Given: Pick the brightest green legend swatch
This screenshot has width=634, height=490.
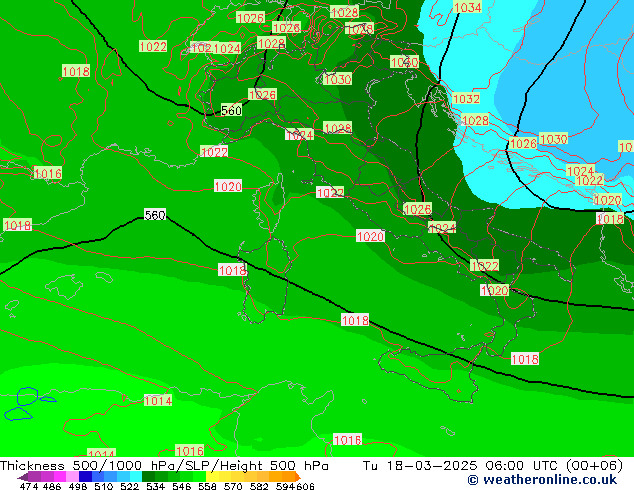Looking at the screenshot, I should tap(199, 476).
